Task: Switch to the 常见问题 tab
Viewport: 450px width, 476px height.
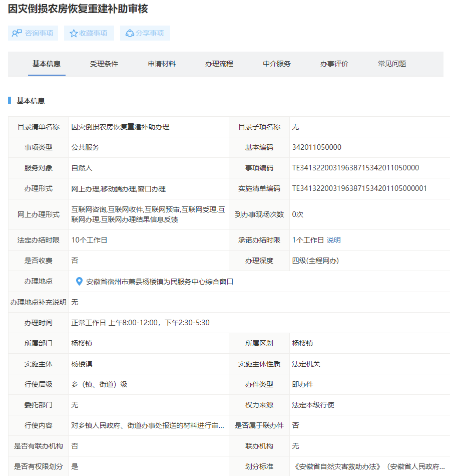Action: coord(392,64)
